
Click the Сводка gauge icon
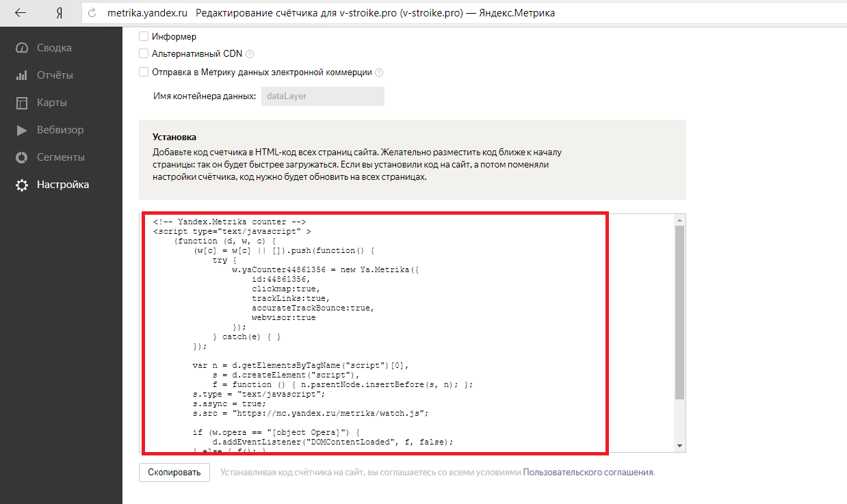22,48
